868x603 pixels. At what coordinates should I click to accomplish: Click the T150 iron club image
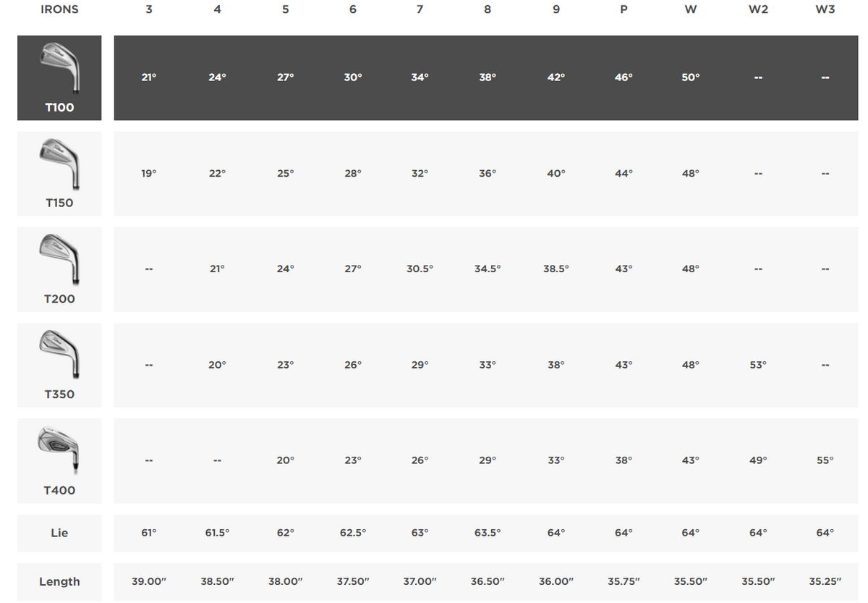click(59, 162)
